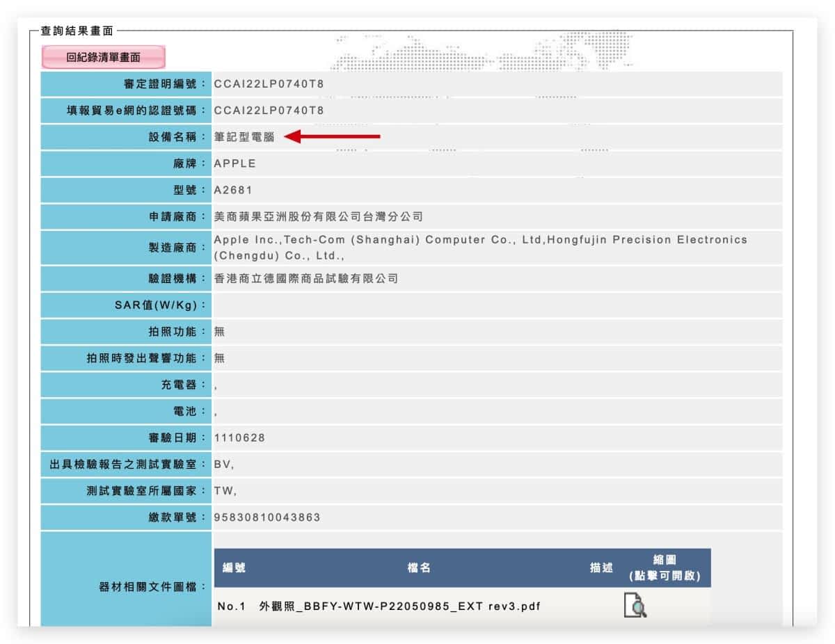The height and width of the screenshot is (644, 835).
Task: Click applicant 美商蘋果亞洲股份有限公司台灣分公司
Action: pos(318,216)
